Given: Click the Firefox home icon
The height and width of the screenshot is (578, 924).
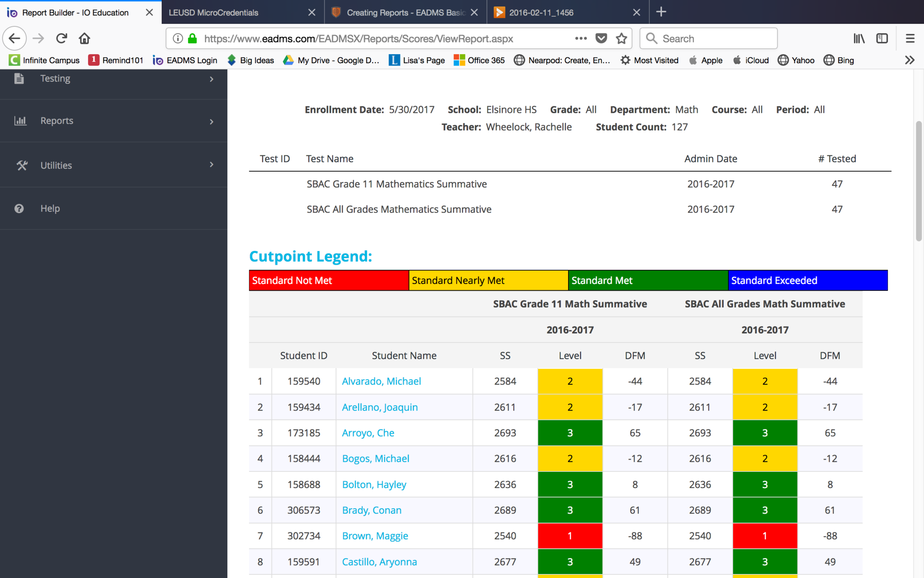Looking at the screenshot, I should pos(84,38).
